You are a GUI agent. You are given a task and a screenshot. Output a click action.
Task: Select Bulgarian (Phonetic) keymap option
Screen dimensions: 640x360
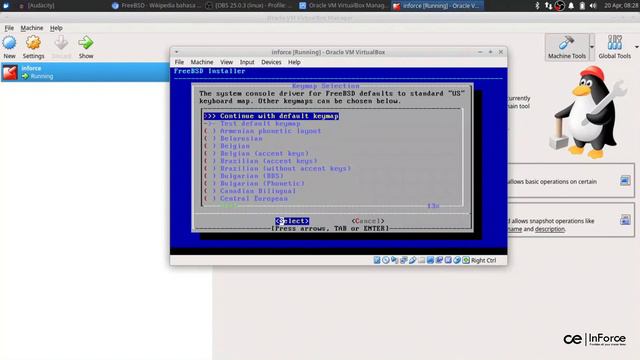254,183
